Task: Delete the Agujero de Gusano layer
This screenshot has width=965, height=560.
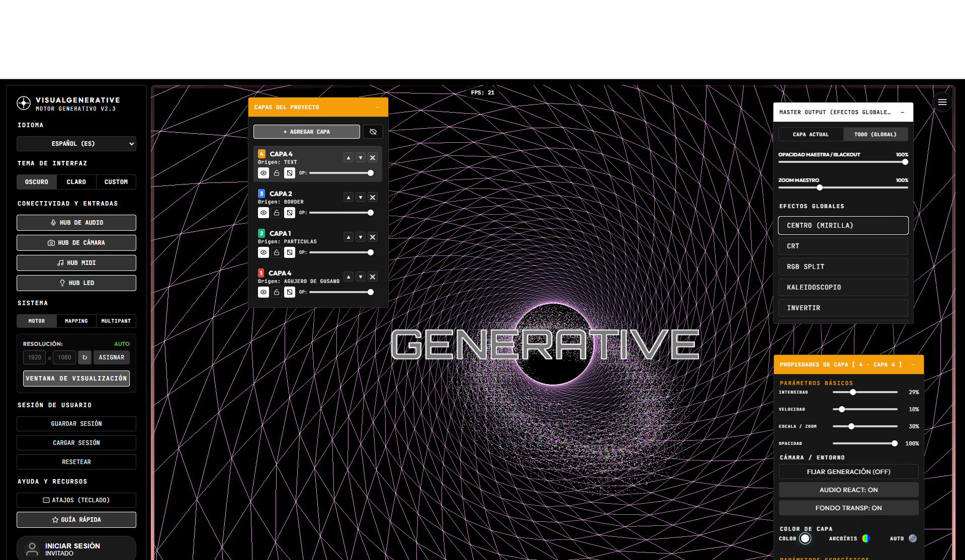Action: tap(373, 276)
